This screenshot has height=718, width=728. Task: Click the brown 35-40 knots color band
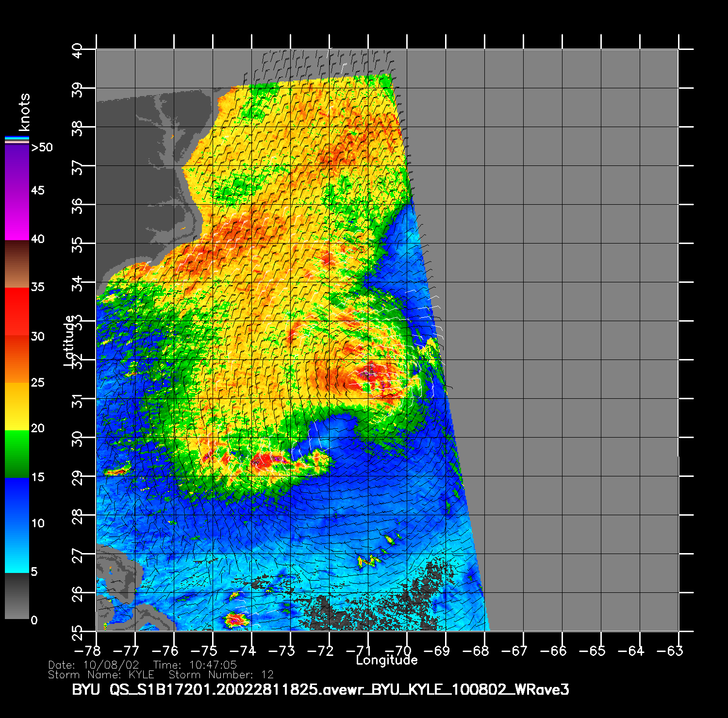17,264
